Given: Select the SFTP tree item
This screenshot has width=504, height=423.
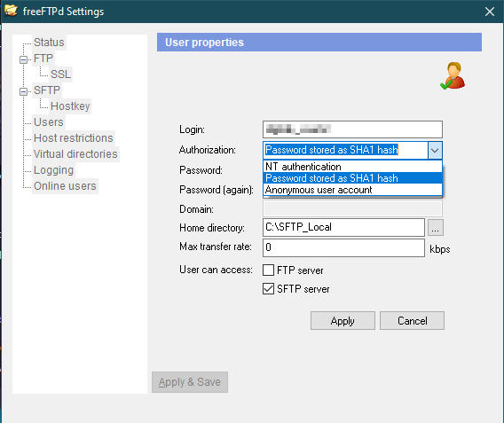Looking at the screenshot, I should click(47, 90).
